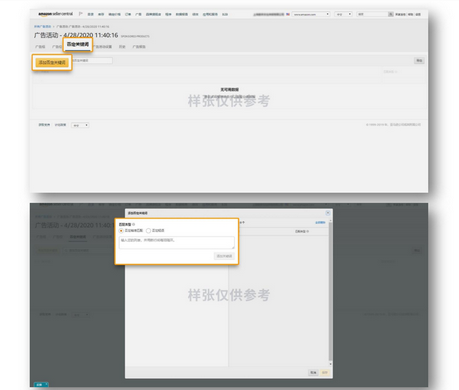This screenshot has width=459, height=390.
Task: Click the cancel button at the dialog bottom
Action: pos(313,372)
